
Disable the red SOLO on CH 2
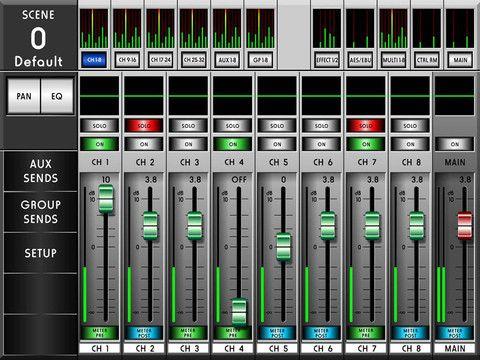pos(144,126)
